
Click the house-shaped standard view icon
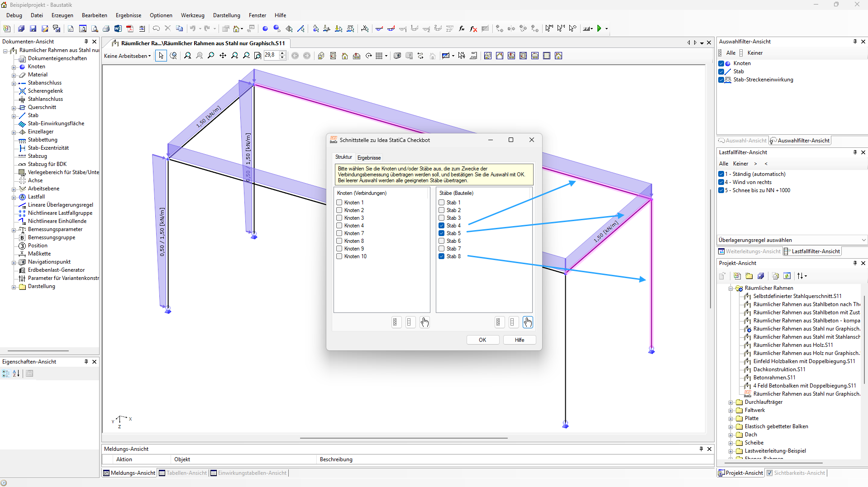[x=345, y=56]
